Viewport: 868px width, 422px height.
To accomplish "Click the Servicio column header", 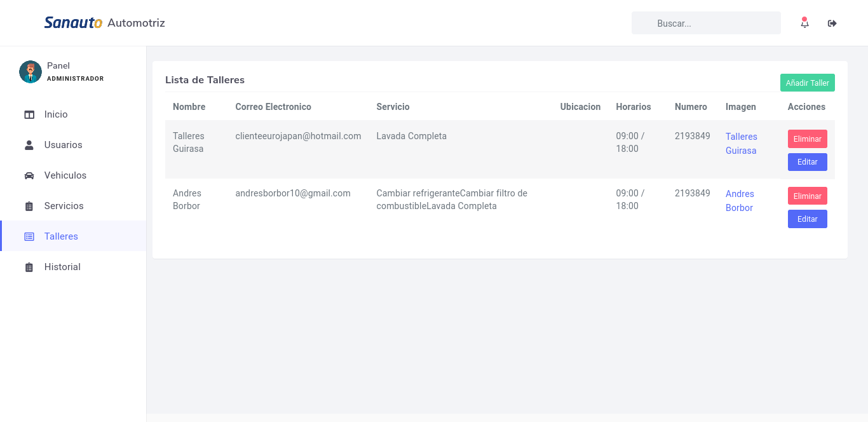I will click(x=393, y=107).
